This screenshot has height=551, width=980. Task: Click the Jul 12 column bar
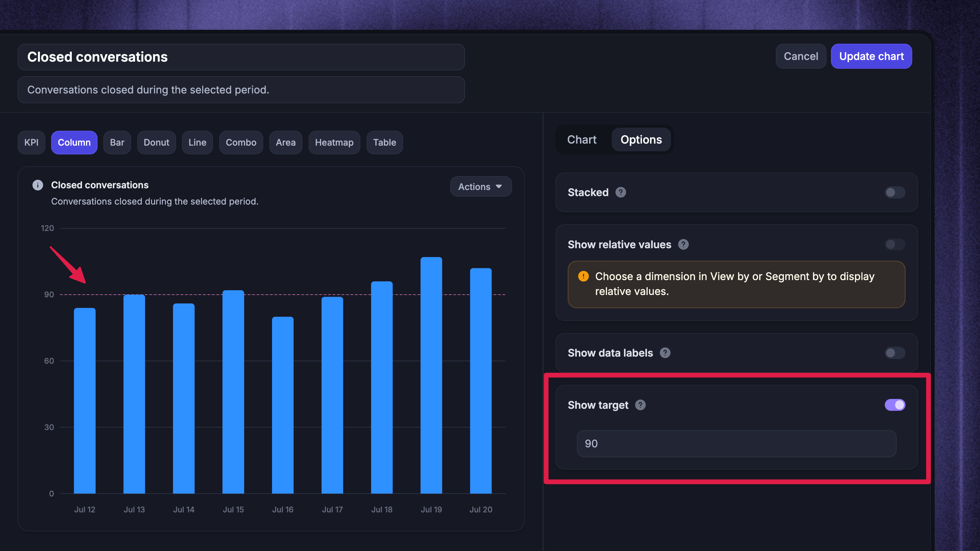click(85, 401)
